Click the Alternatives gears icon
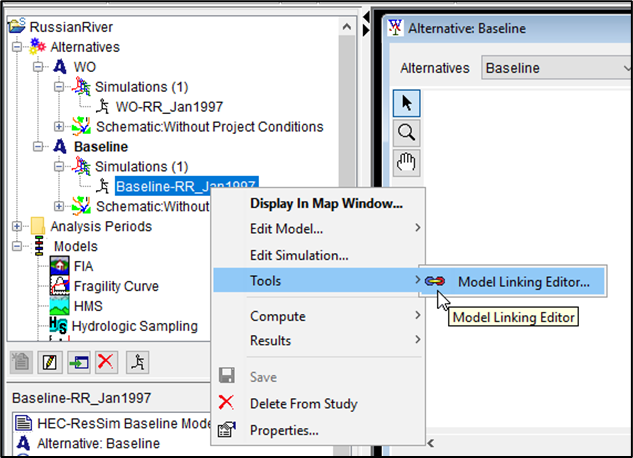 tap(38, 46)
